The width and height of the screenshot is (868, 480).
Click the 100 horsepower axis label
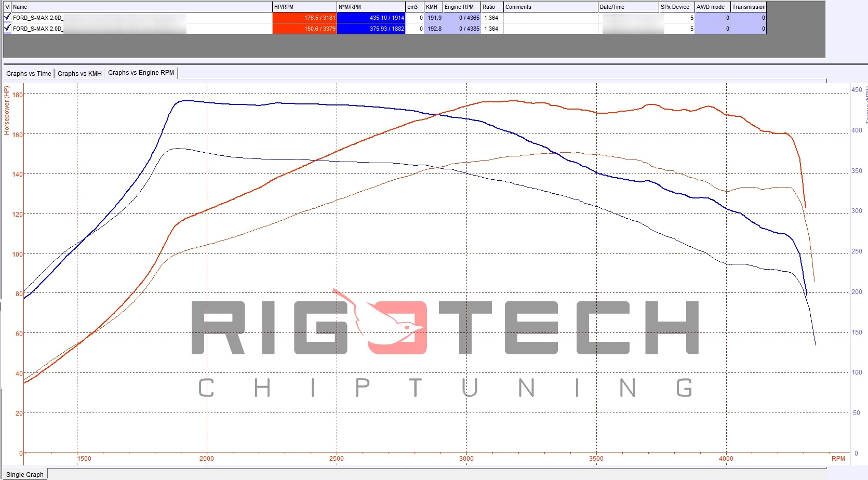[18, 254]
